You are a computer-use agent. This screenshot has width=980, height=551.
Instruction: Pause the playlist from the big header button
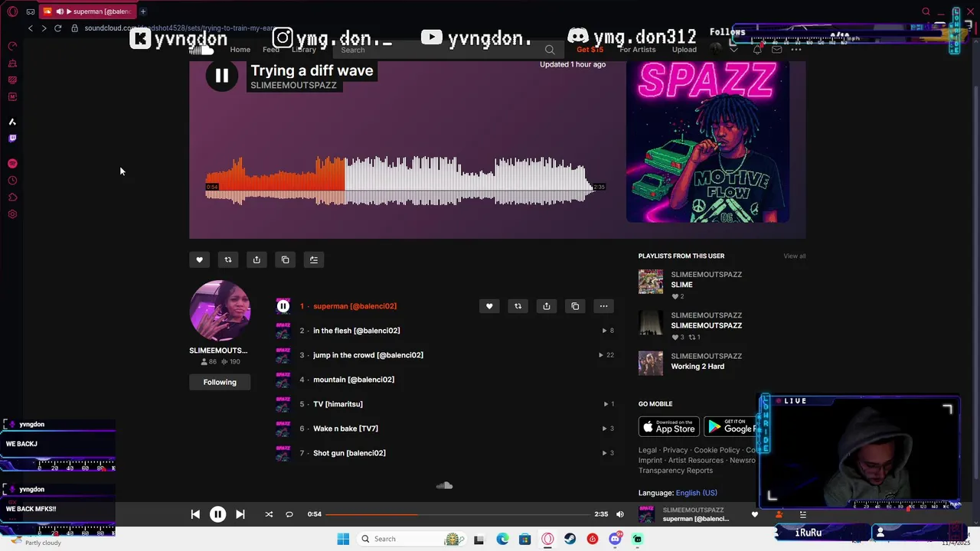[222, 76]
